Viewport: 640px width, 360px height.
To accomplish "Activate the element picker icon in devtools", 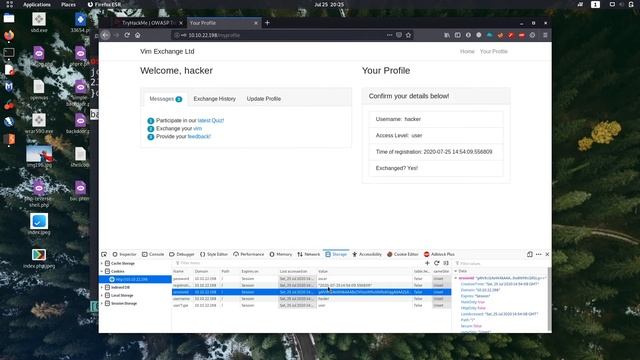I will tap(104, 254).
